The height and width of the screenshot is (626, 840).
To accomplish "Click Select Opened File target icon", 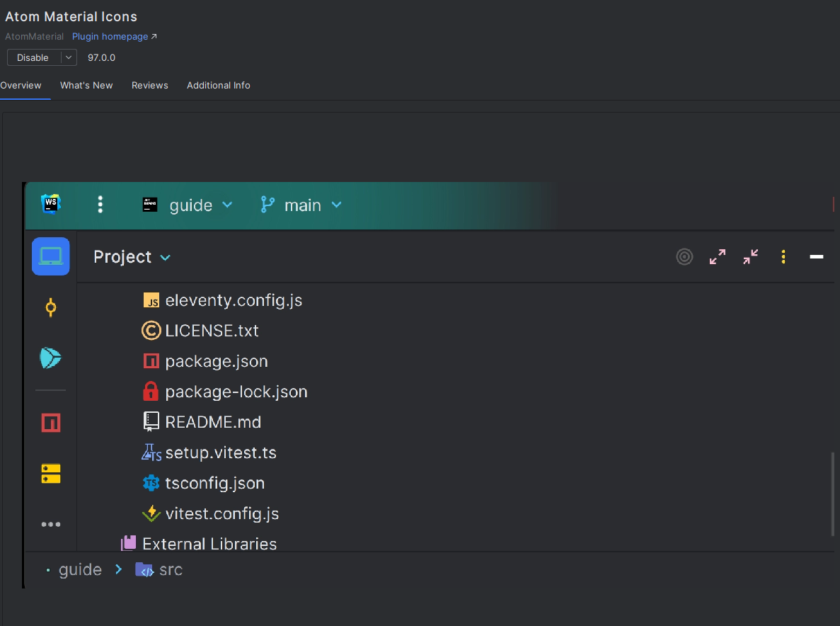I will click(684, 257).
